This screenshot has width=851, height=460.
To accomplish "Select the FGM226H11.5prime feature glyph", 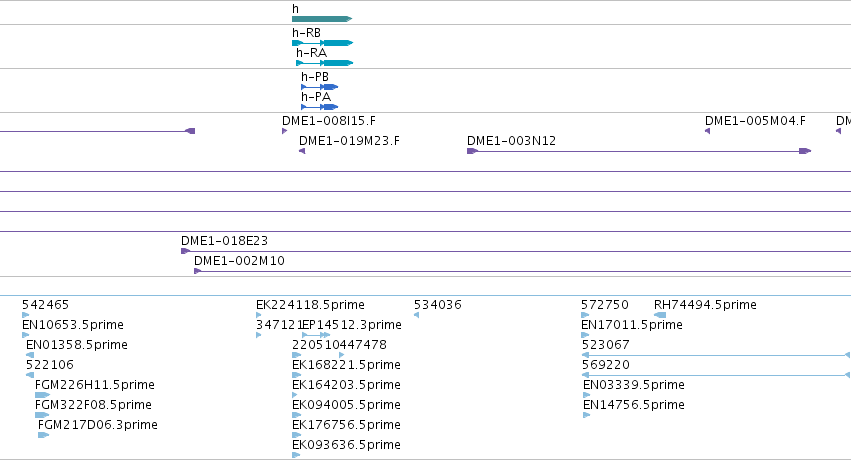I will 42,395.
